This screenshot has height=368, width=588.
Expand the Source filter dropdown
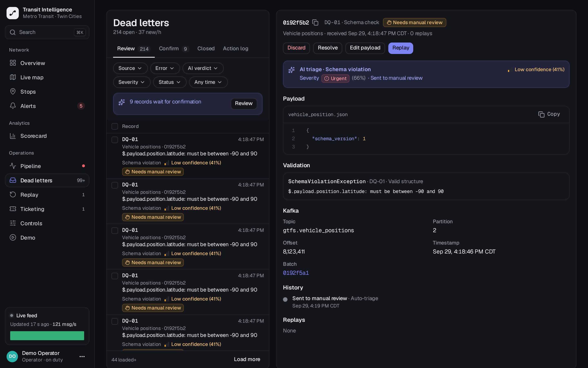click(x=130, y=68)
